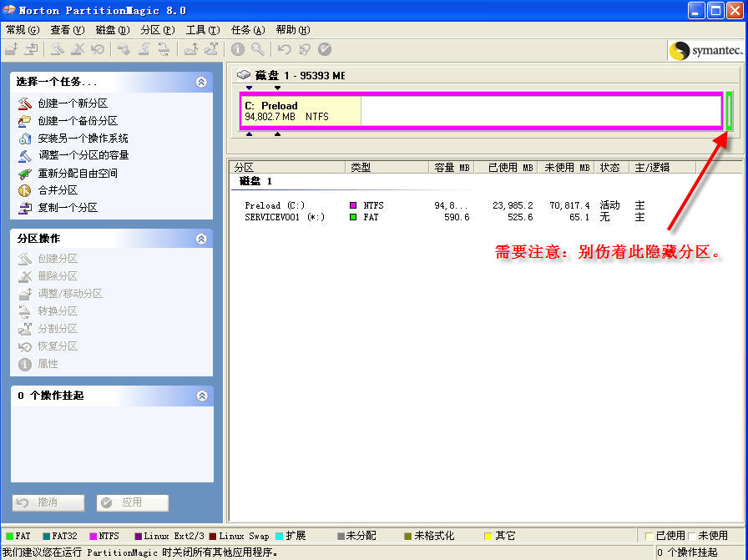Click the FAT32 legend color swatch
The image size is (748, 560).
[46, 536]
